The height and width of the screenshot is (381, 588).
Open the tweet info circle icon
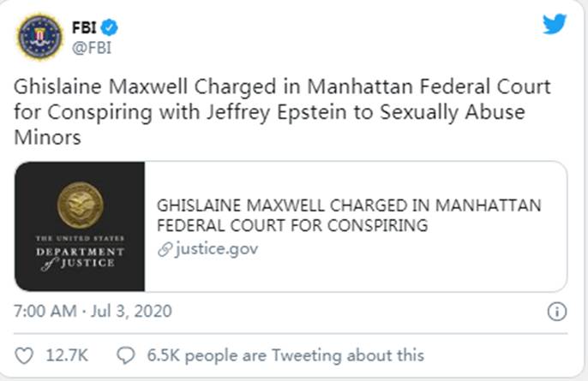click(556, 310)
